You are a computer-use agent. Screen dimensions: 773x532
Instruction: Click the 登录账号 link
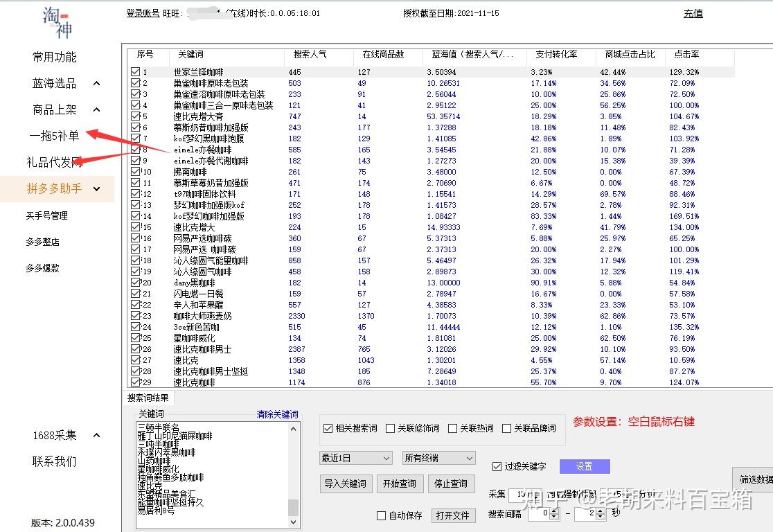click(143, 13)
